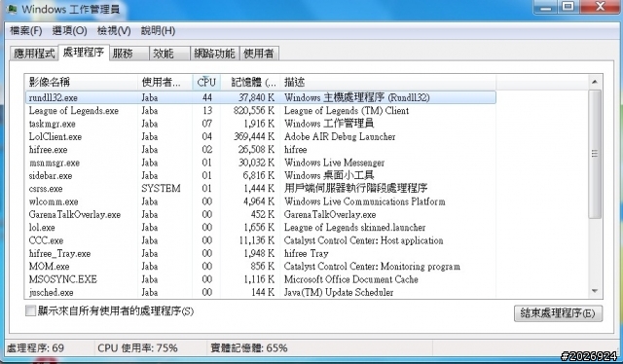This screenshot has height=364, width=623.
Task: Switch to the 服務 tab
Action: [128, 54]
